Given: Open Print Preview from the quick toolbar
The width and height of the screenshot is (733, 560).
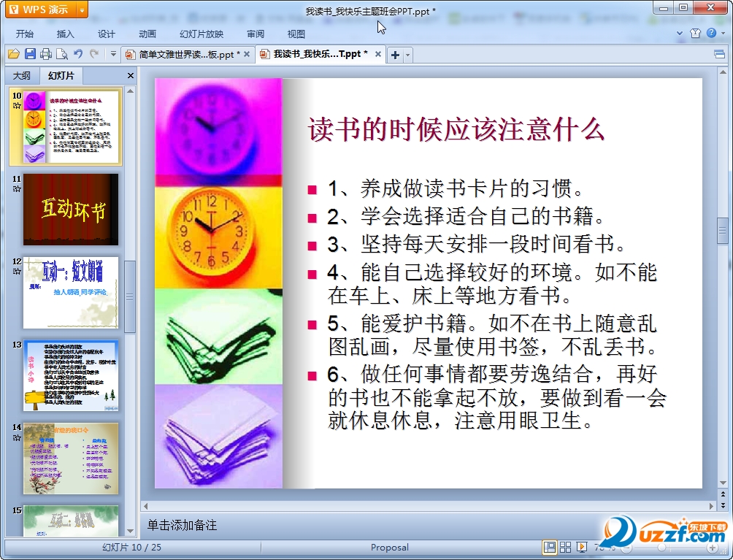Looking at the screenshot, I should pos(62,54).
